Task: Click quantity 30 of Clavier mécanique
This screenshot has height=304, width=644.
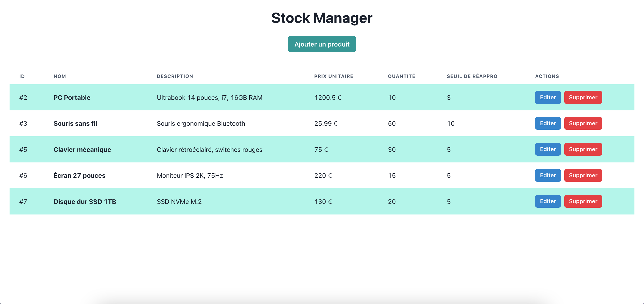Action: click(x=392, y=150)
